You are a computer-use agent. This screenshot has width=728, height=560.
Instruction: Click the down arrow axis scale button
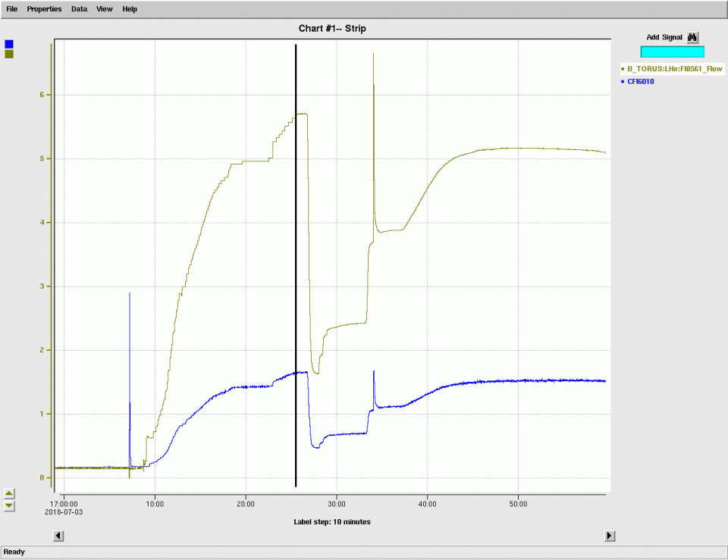coord(9,505)
